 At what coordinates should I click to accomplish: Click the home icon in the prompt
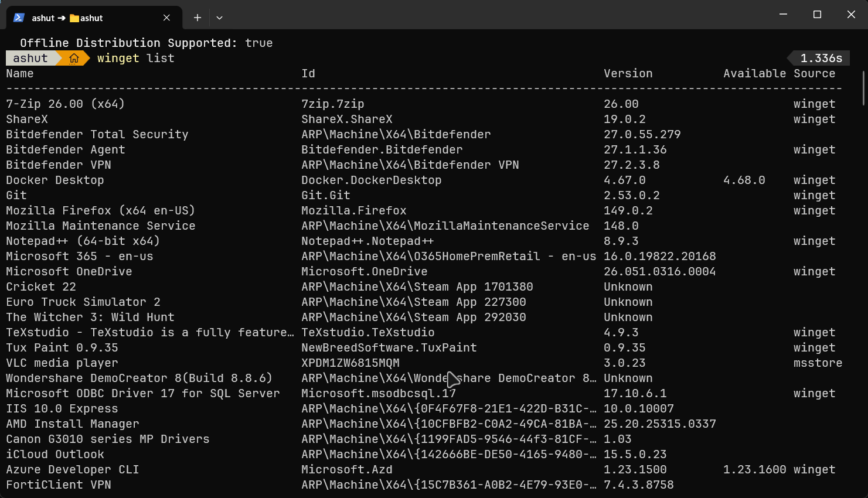74,58
